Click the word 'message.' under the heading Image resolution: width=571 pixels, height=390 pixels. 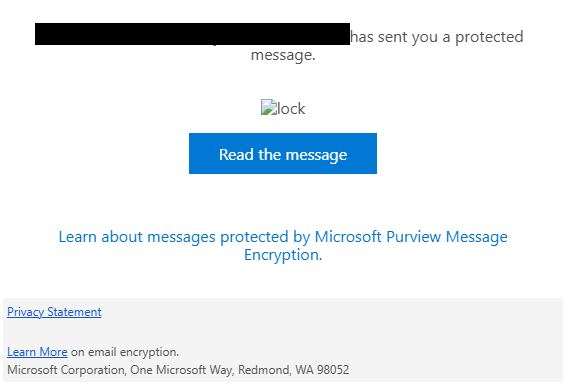283,55
